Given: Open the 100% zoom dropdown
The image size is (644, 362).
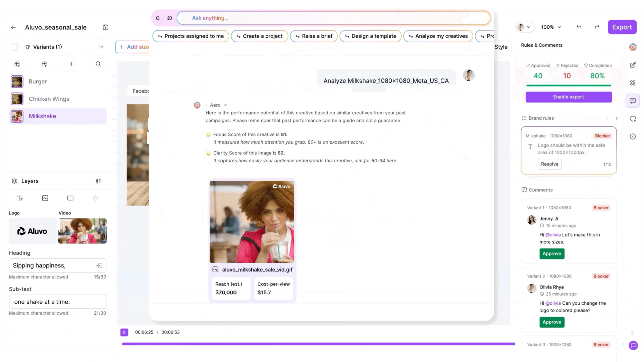Looking at the screenshot, I should 551,27.
